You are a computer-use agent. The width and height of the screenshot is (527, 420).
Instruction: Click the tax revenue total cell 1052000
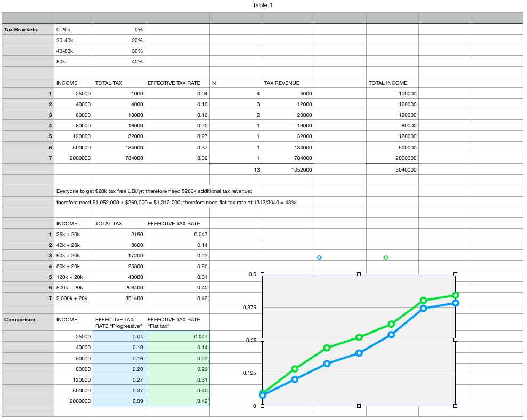click(288, 169)
